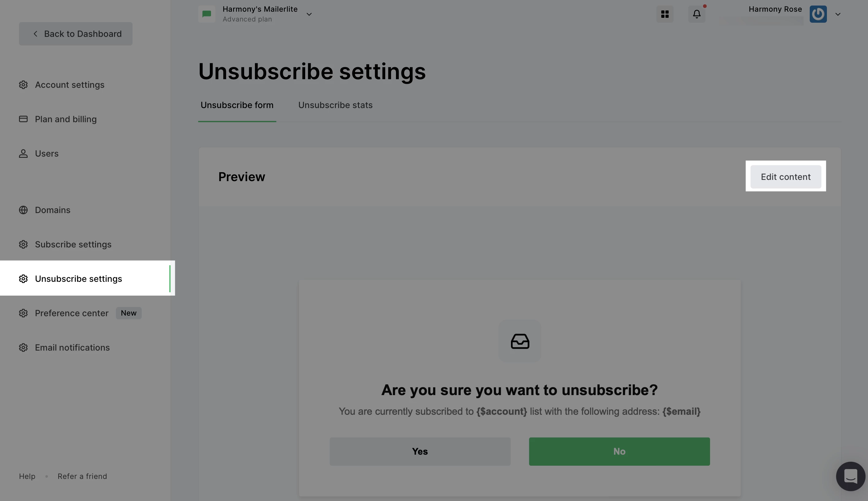This screenshot has height=501, width=868.
Task: Click the Yes button in preview
Action: tap(420, 452)
